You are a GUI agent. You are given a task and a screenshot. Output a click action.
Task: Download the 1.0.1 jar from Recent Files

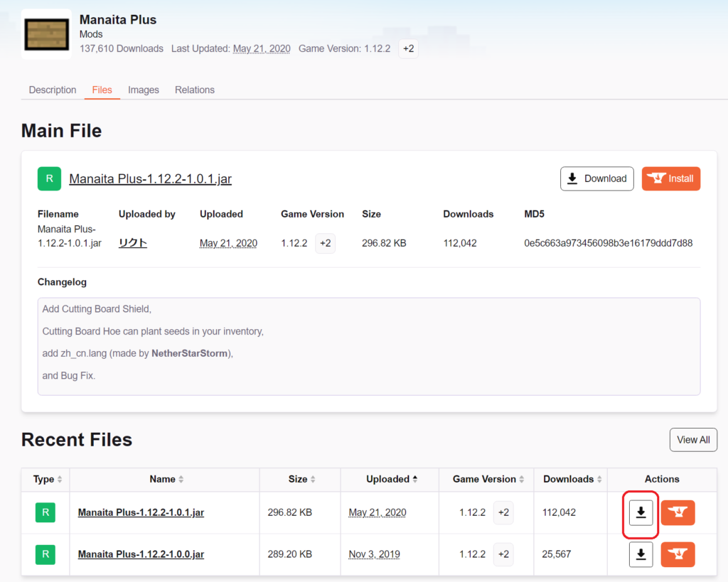[641, 512]
